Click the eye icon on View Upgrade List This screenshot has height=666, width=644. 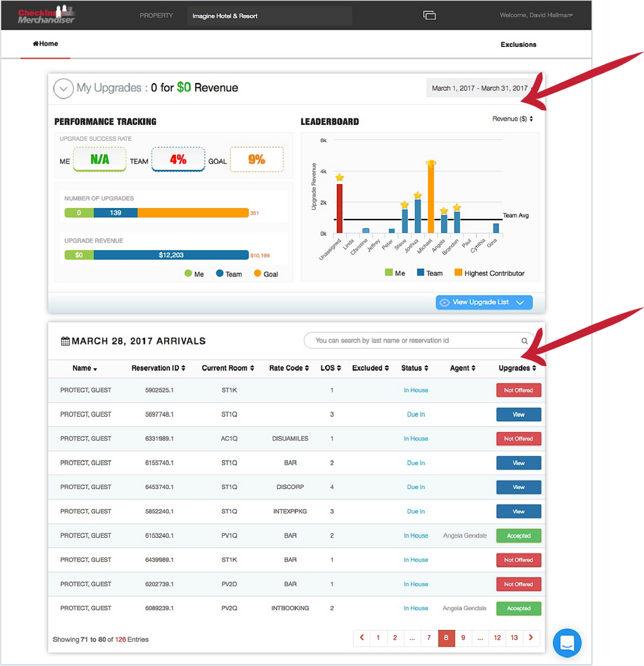(x=446, y=302)
